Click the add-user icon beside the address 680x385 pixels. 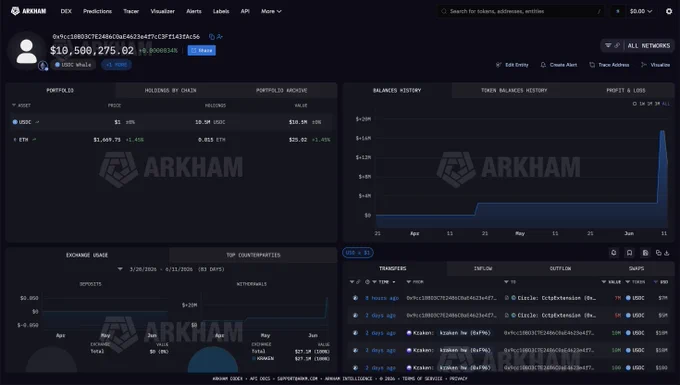(x=220, y=37)
